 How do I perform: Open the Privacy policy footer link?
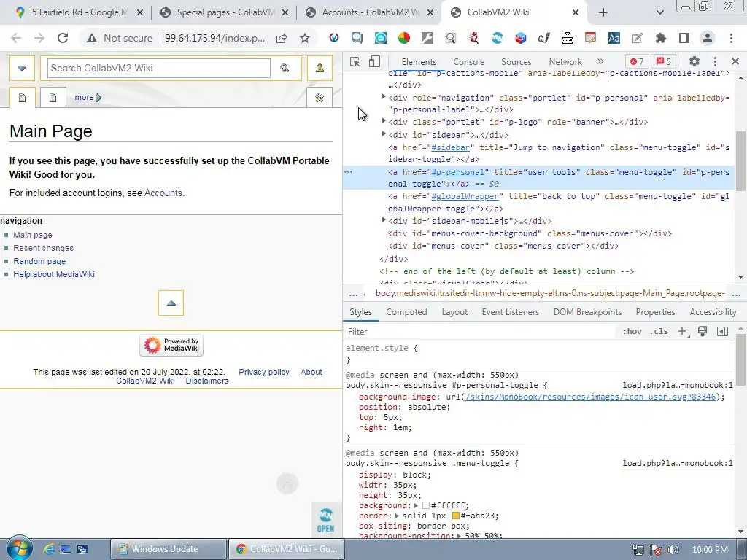click(x=264, y=372)
